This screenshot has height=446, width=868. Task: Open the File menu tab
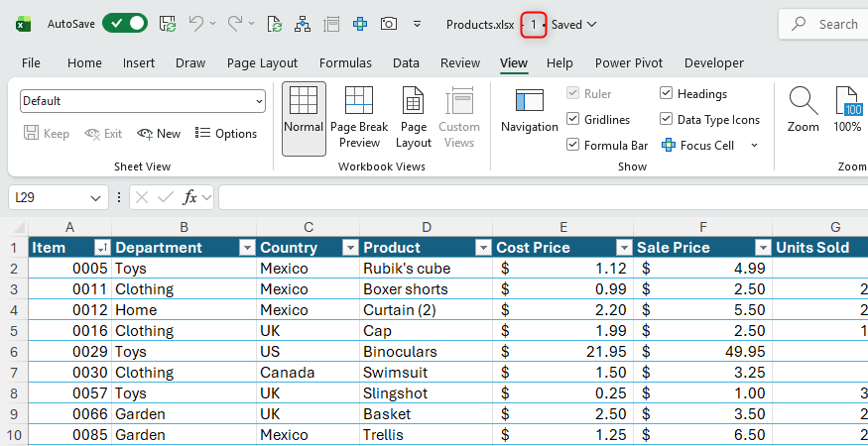tap(31, 63)
